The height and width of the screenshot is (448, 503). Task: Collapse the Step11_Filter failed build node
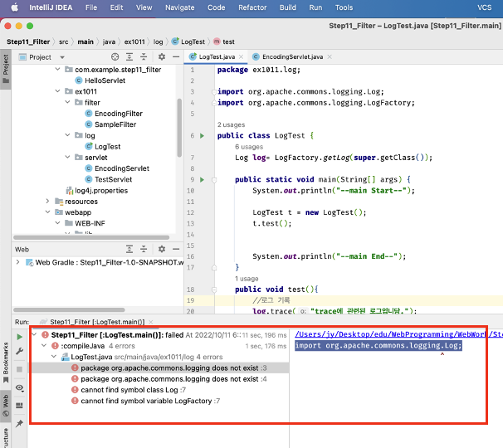[34, 335]
